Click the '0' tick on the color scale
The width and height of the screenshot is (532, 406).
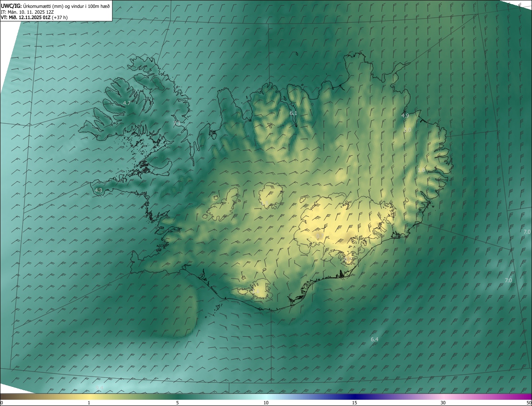point(2,403)
